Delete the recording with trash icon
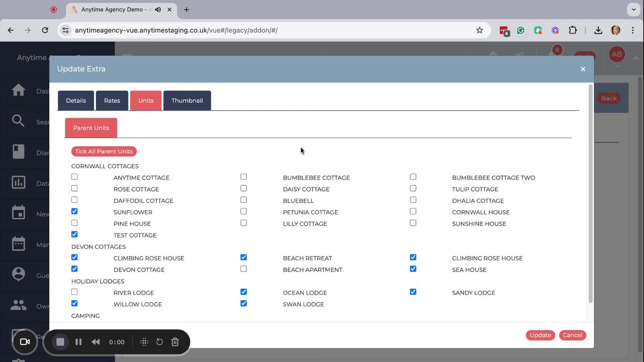644x362 pixels. click(175, 342)
